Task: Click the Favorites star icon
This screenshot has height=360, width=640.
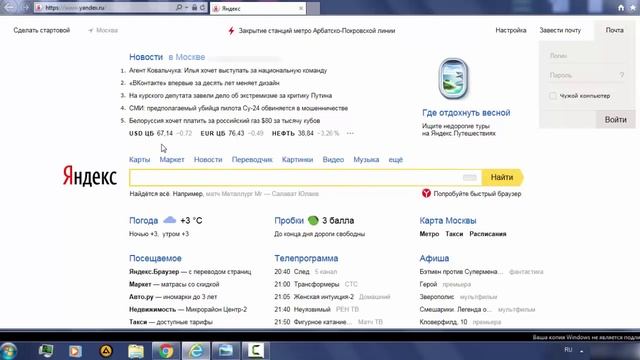Action: click(633, 8)
